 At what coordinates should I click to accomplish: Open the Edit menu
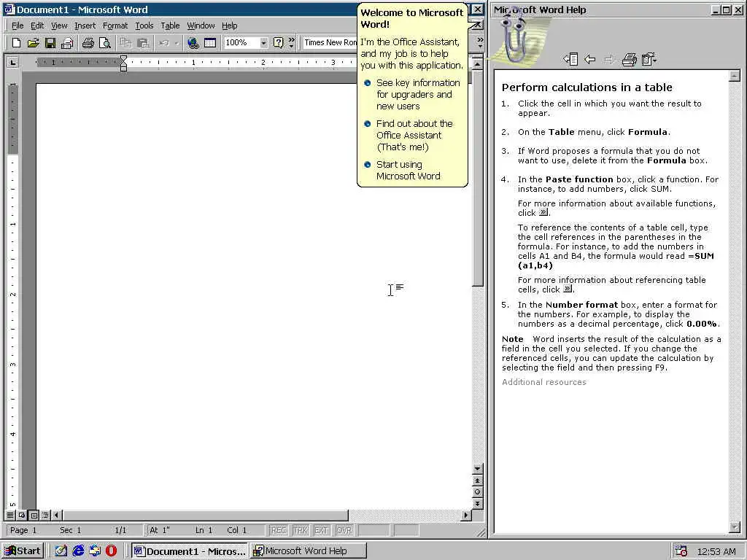[37, 26]
